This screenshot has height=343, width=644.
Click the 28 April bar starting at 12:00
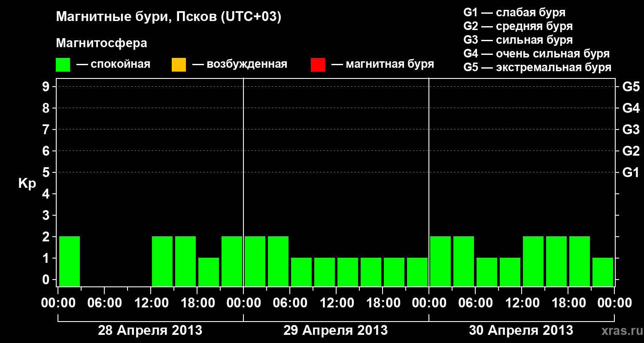162,261
